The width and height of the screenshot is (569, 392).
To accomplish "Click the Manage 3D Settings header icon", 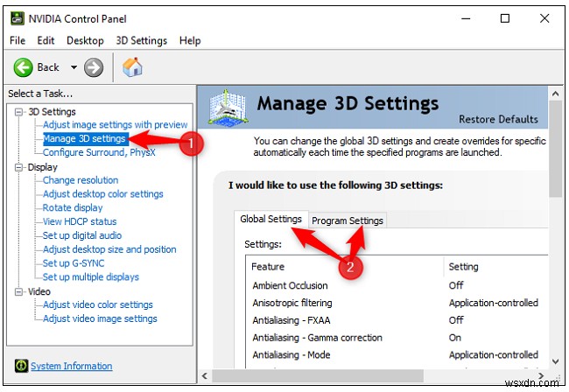I will pyautogui.click(x=227, y=109).
